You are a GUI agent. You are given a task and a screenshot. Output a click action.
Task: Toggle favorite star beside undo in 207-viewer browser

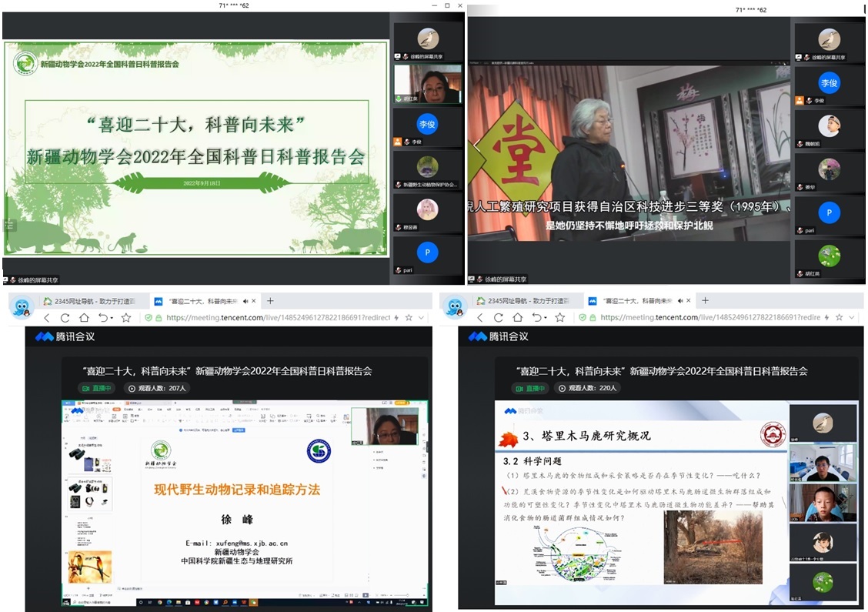coord(126,317)
